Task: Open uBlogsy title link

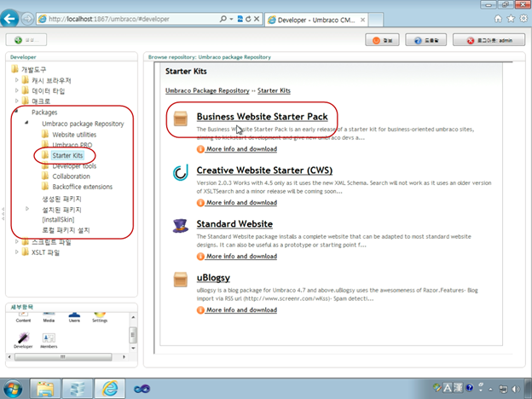Action: pos(213,278)
